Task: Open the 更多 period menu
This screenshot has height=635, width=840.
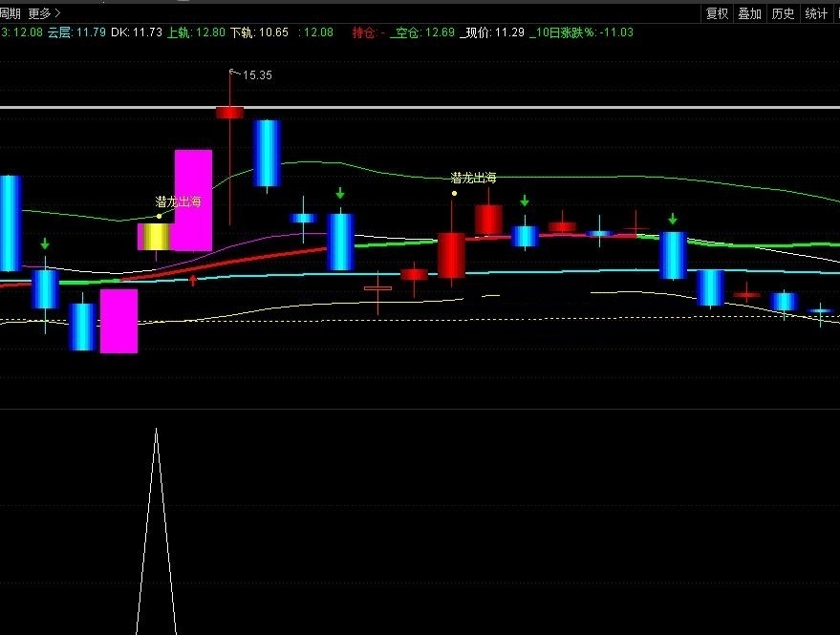Action: 45,13
